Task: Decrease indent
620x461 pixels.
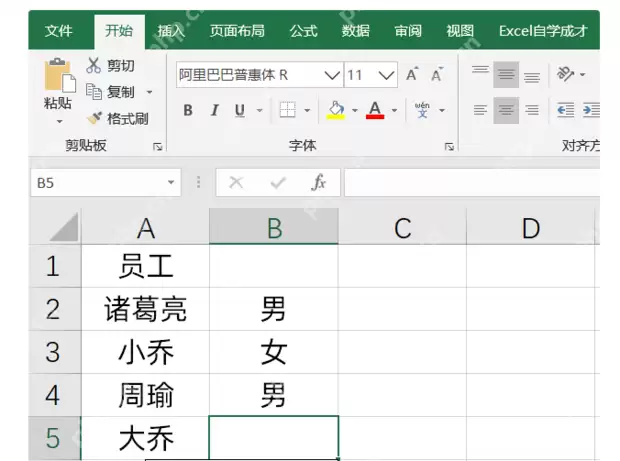Action: 565,110
